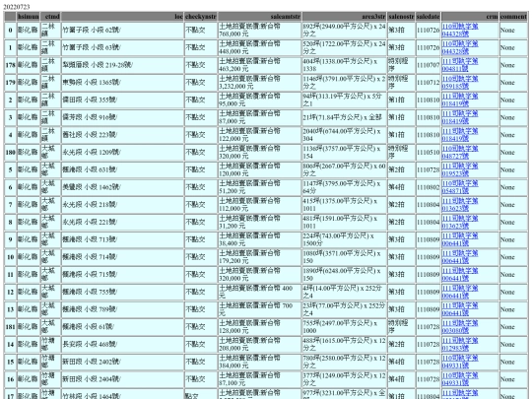Select the price cell containing 51,200 元

(259, 187)
